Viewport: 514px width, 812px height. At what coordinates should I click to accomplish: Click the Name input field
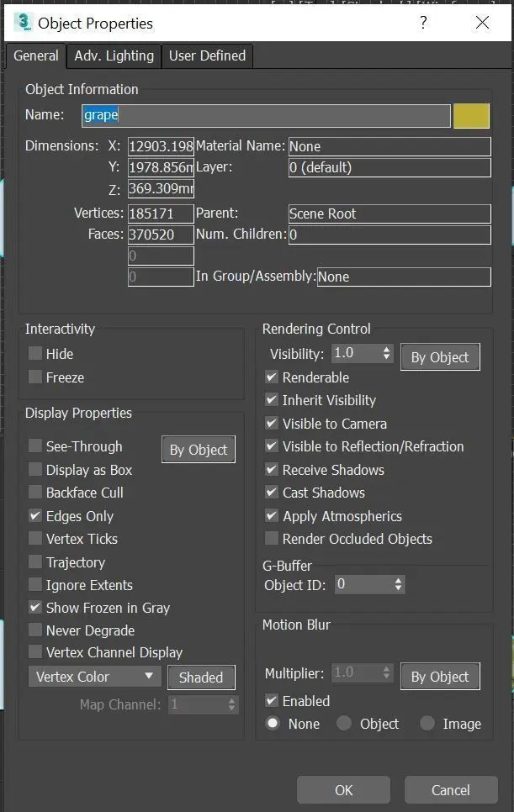[266, 115]
